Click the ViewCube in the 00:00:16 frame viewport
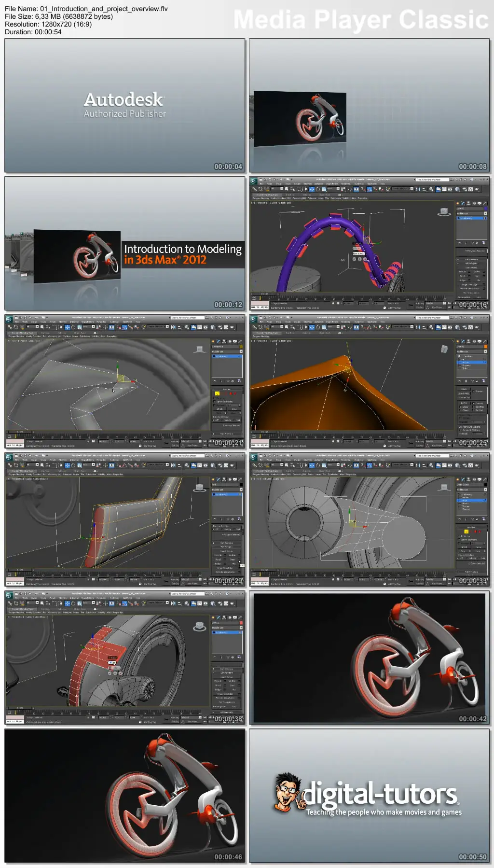This screenshot has width=494, height=868. tap(444, 211)
